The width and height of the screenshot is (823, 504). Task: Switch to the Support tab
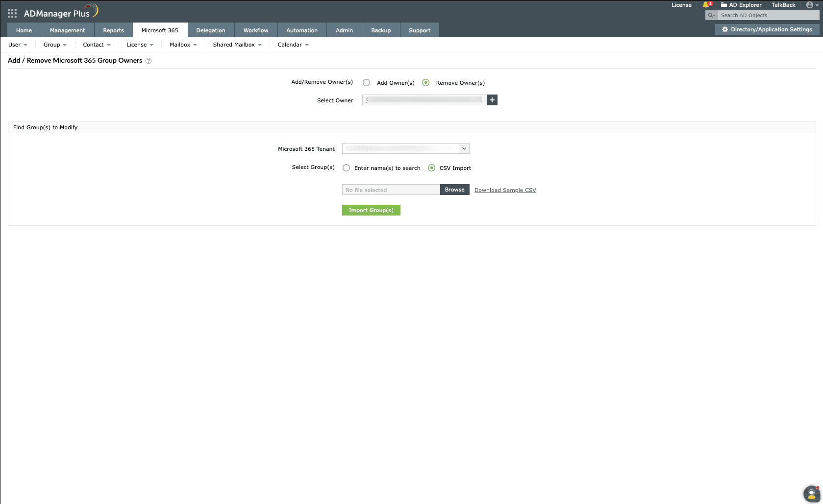click(420, 30)
